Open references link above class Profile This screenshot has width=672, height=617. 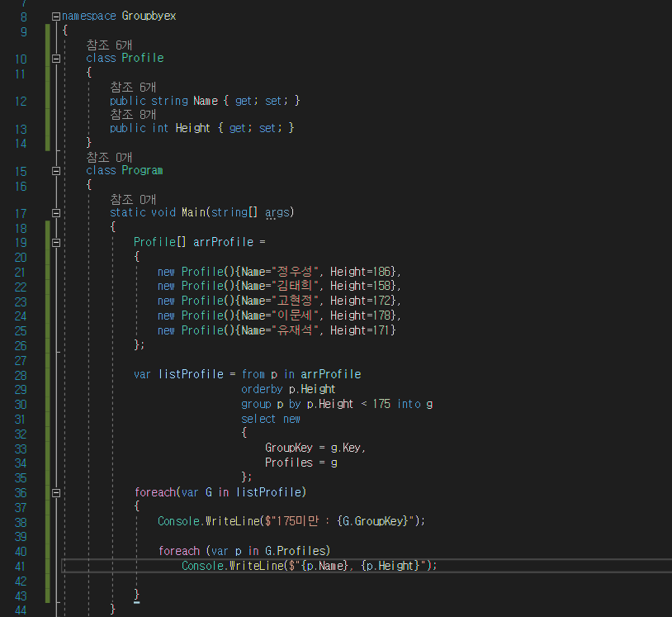click(x=109, y=45)
